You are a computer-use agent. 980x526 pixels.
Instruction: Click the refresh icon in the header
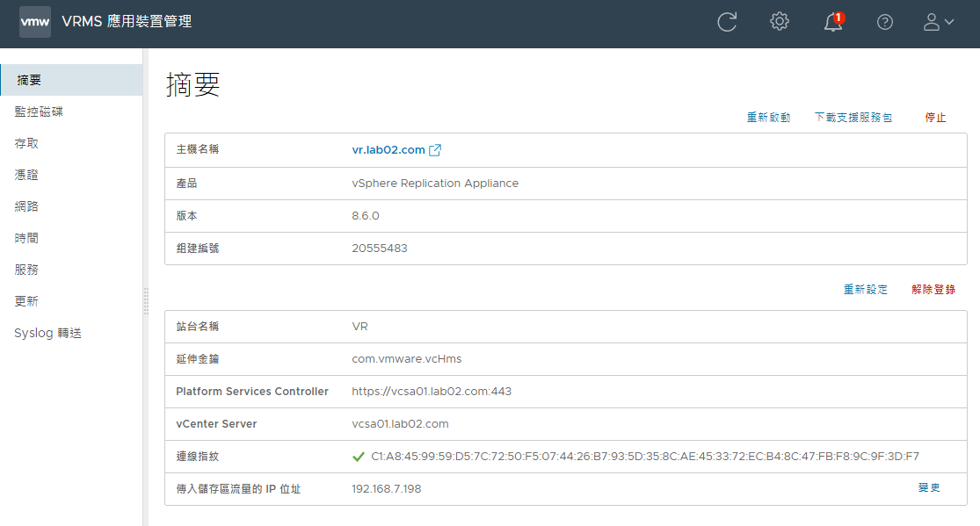727,22
